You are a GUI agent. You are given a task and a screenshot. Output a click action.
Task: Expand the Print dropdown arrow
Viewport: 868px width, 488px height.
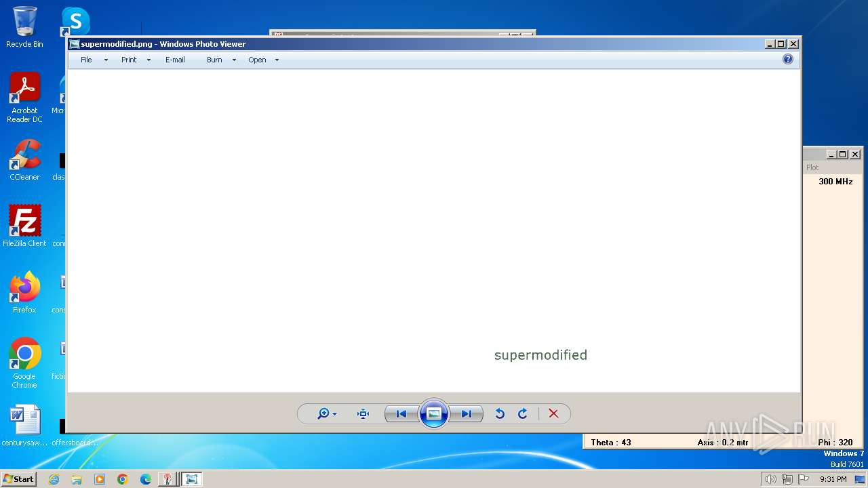[149, 60]
